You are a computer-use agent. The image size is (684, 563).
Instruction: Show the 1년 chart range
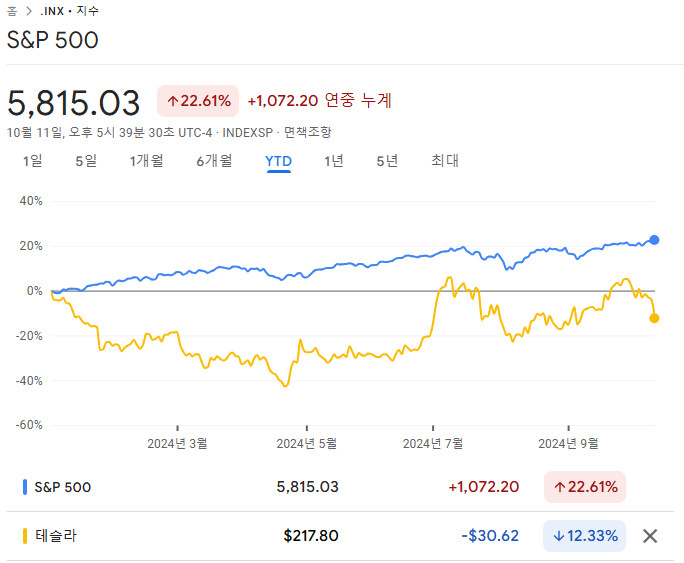point(334,160)
